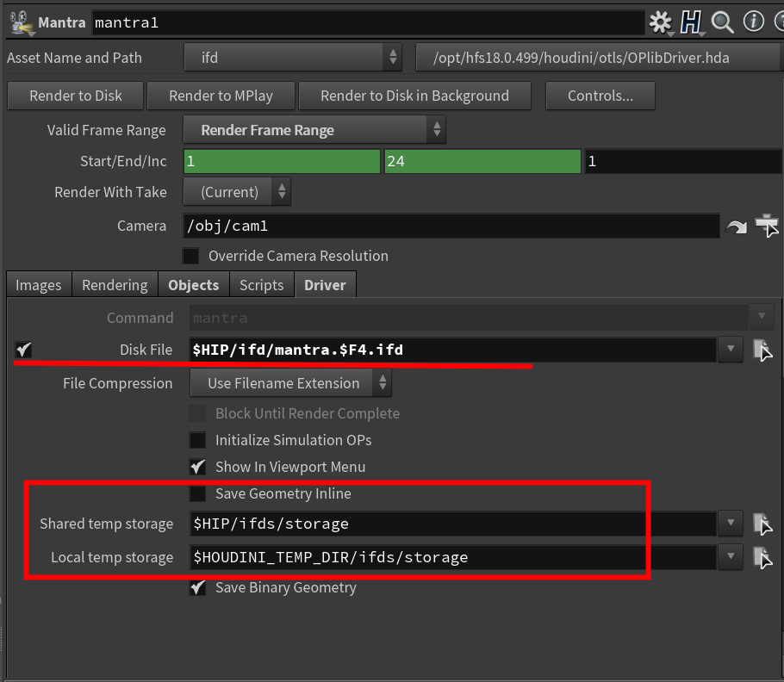784x682 pixels.
Task: Switch to the Rendering tab
Action: [x=115, y=285]
